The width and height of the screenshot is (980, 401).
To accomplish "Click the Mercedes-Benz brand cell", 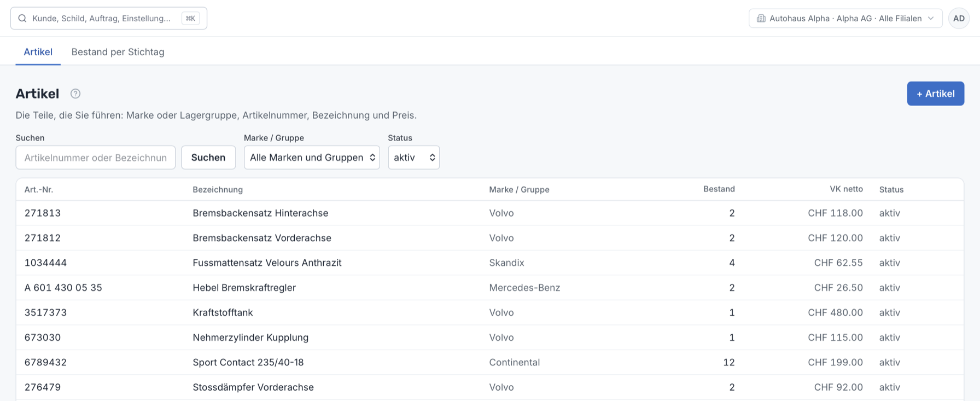I will pyautogui.click(x=524, y=288).
